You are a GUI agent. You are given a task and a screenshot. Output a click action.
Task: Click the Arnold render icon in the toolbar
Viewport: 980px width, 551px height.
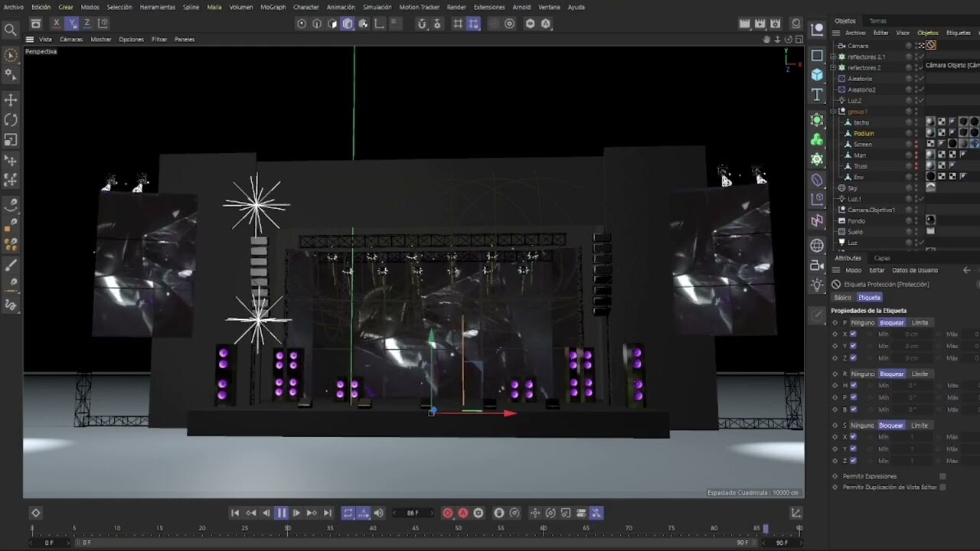pyautogui.click(x=546, y=24)
